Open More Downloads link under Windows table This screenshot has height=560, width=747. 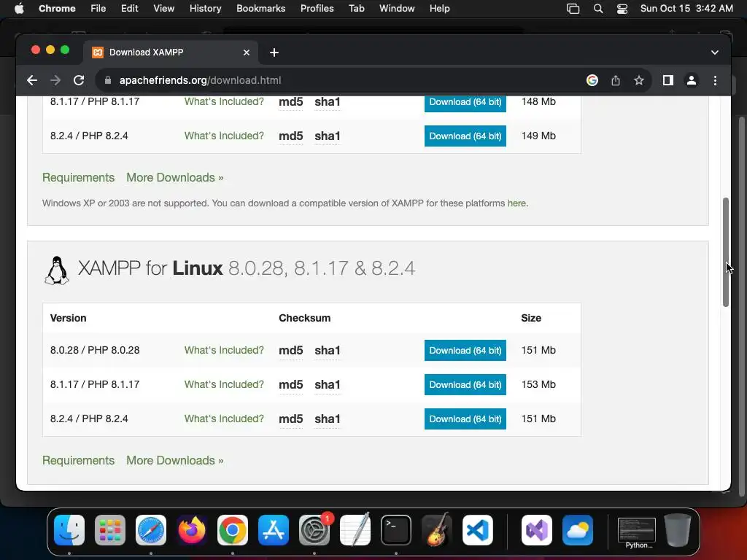coord(175,178)
